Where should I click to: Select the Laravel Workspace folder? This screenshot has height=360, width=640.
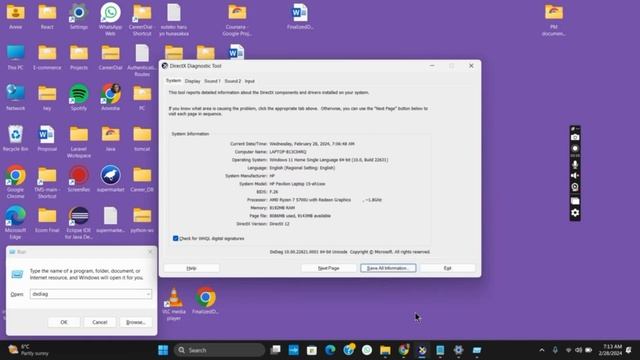tap(79, 142)
